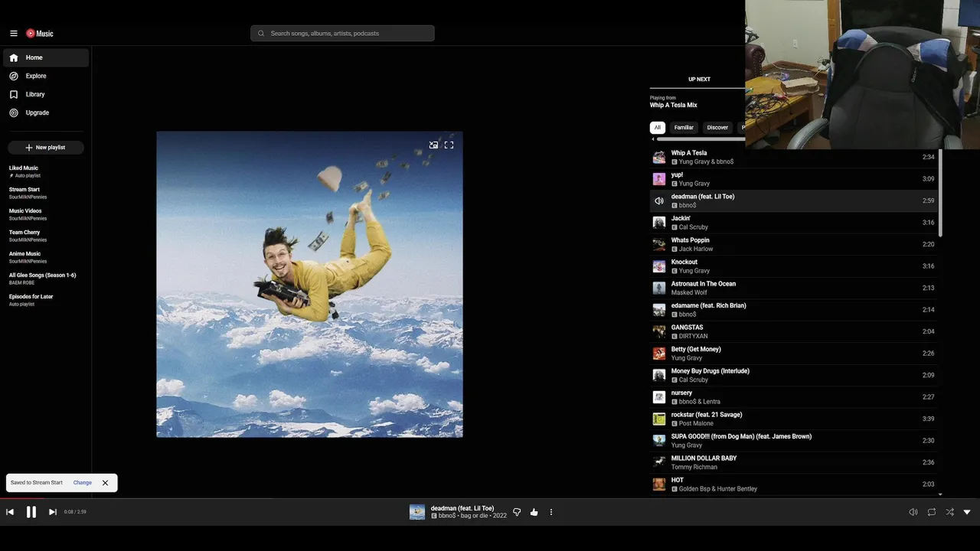
Task: Select the UP NEXT tab
Action: pos(699,80)
